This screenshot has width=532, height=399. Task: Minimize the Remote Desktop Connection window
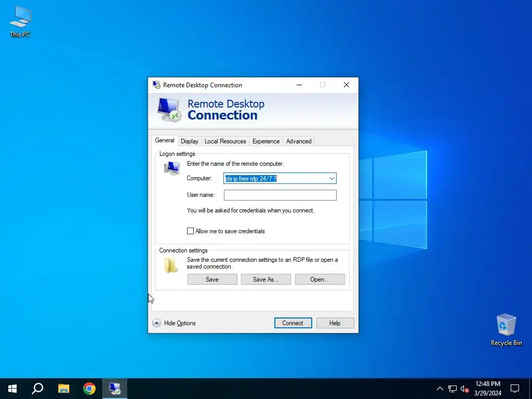(299, 85)
